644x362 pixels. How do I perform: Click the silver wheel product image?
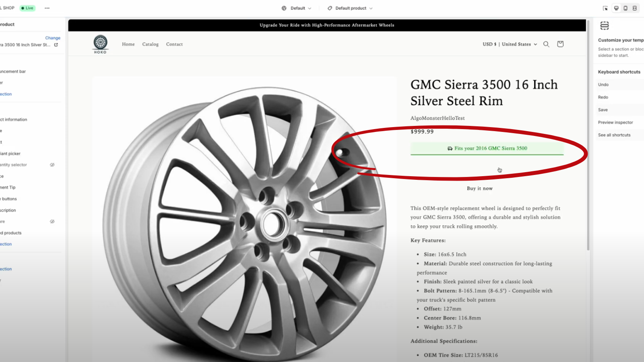[245, 219]
